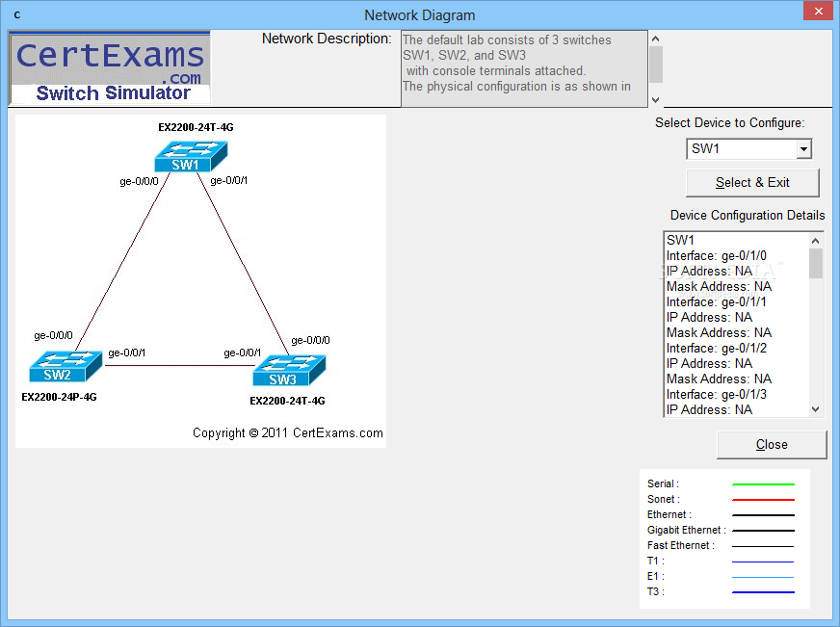Viewport: 840px width, 627px height.
Task: Click the Close button below the device details
Action: pyautogui.click(x=772, y=444)
